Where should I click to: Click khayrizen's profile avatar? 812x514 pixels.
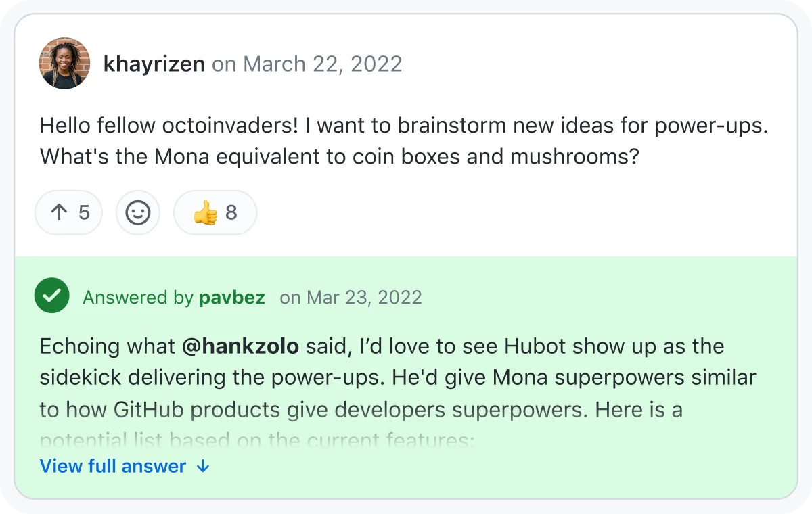click(64, 63)
